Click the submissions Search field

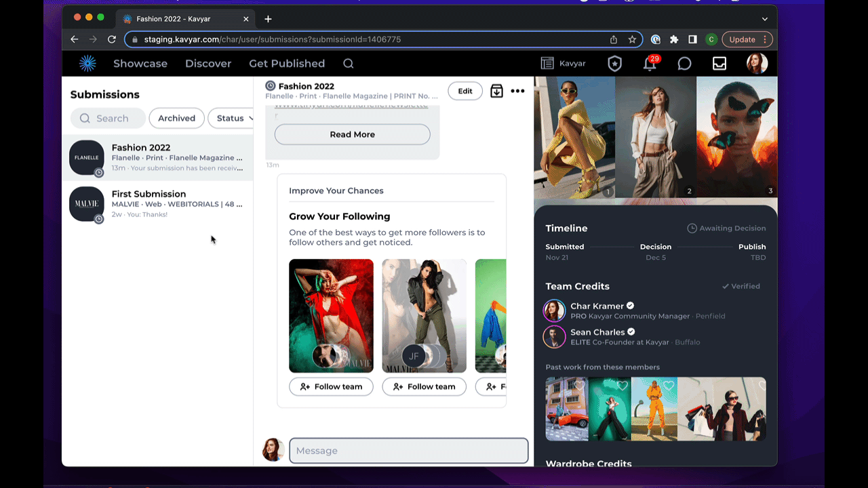pyautogui.click(x=108, y=118)
